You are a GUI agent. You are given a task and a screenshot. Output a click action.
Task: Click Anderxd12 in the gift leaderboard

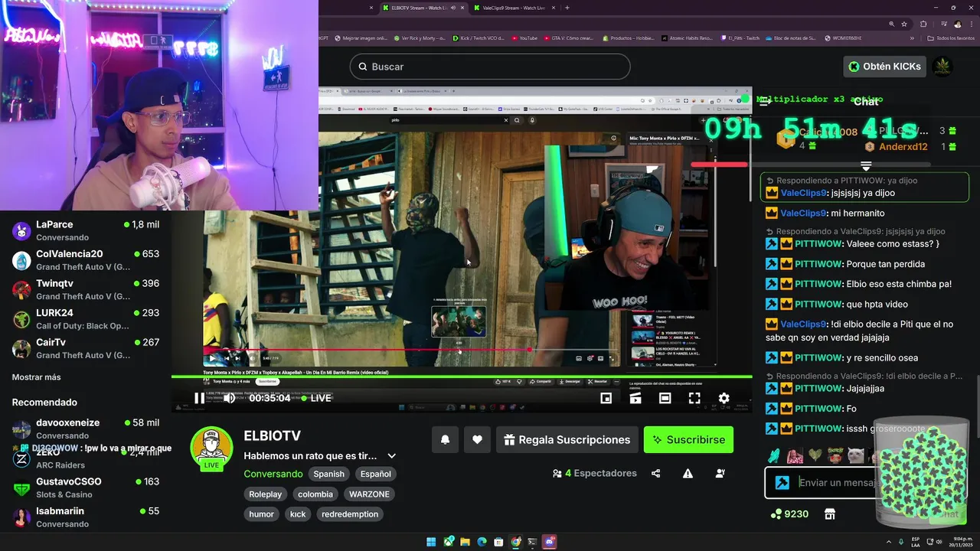tap(903, 147)
